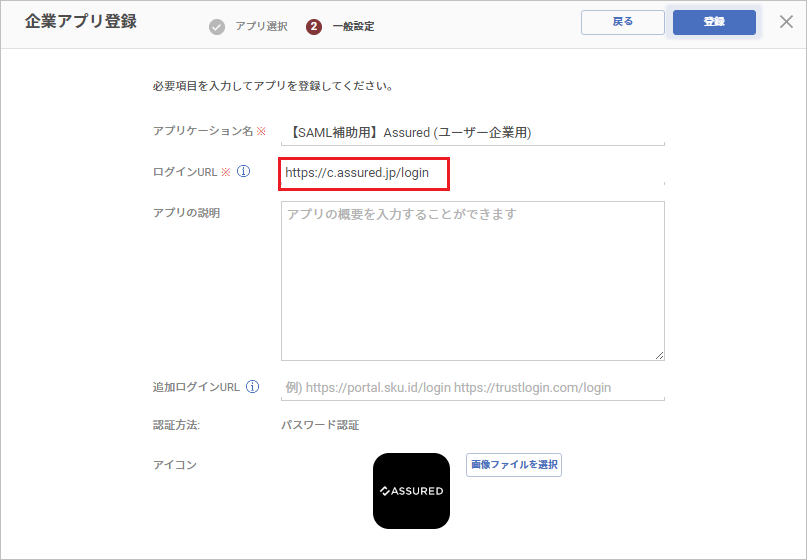Click the アプリケーション名 label
This screenshot has height=560, width=812.
click(x=203, y=131)
